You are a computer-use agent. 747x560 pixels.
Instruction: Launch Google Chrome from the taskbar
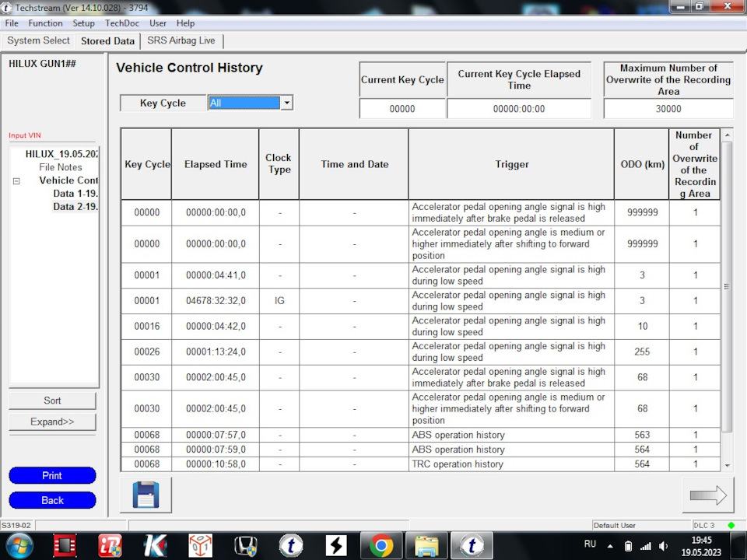[x=381, y=544]
